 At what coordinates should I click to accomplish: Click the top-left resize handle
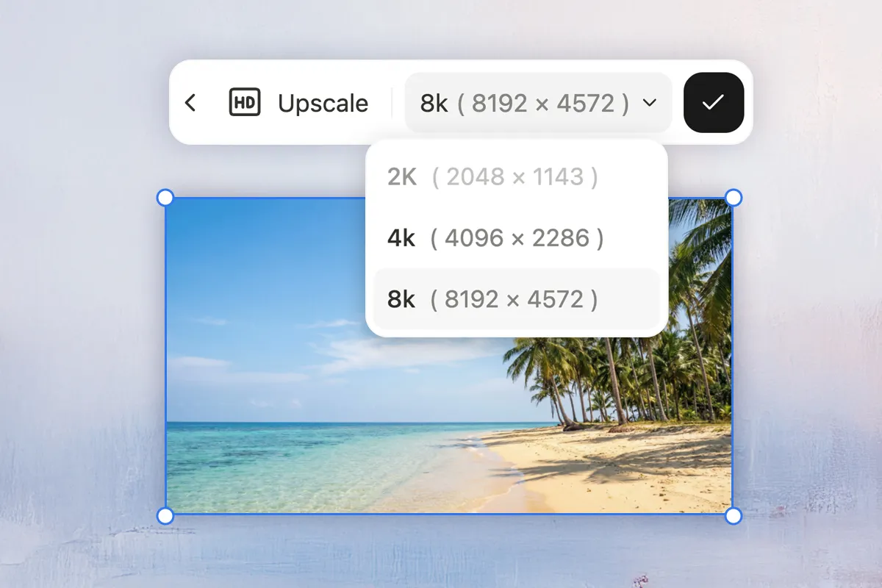(x=165, y=198)
